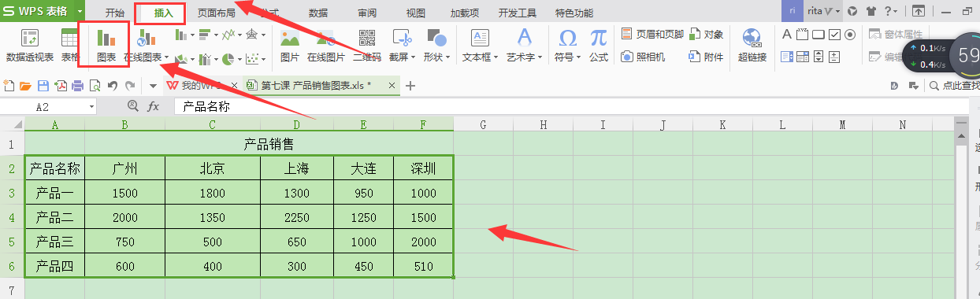Switch to the 特色功能 tab
The width and height of the screenshot is (980, 299).
[x=574, y=13]
